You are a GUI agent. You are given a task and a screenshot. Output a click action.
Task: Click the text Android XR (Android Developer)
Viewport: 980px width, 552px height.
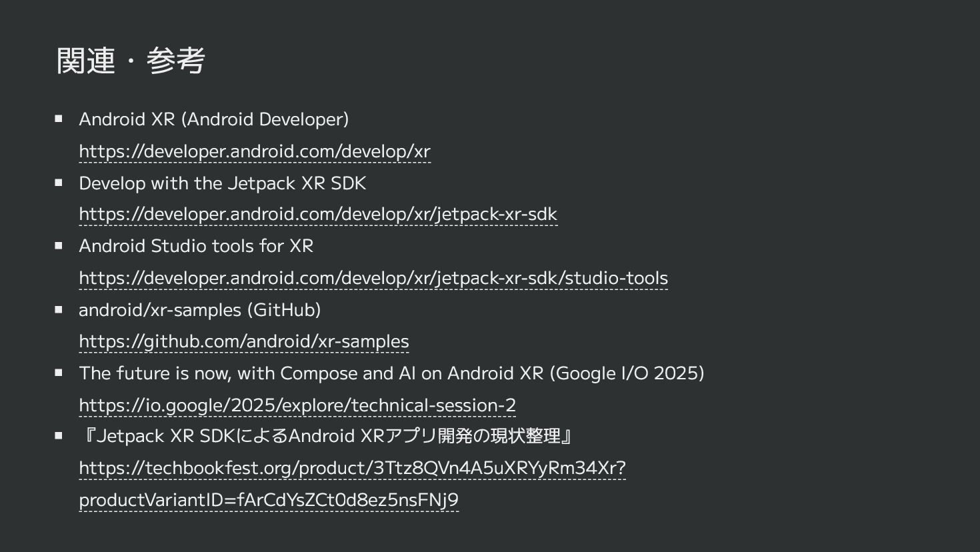(x=214, y=119)
